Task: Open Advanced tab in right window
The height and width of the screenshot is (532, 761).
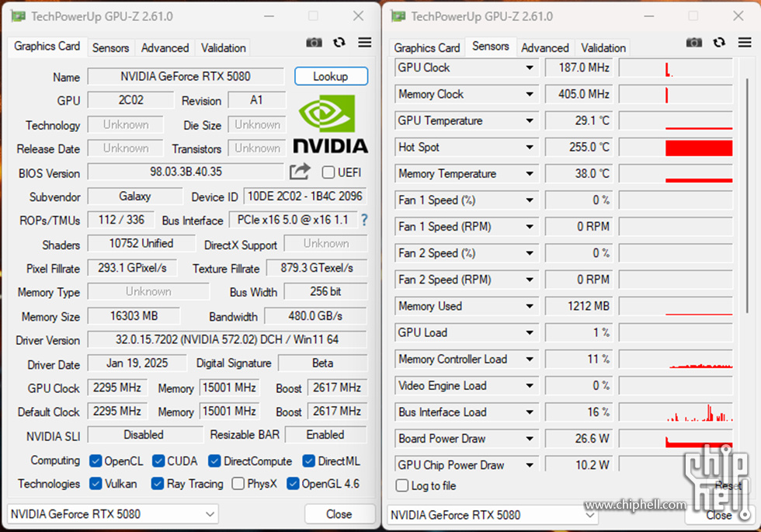Action: click(x=545, y=47)
